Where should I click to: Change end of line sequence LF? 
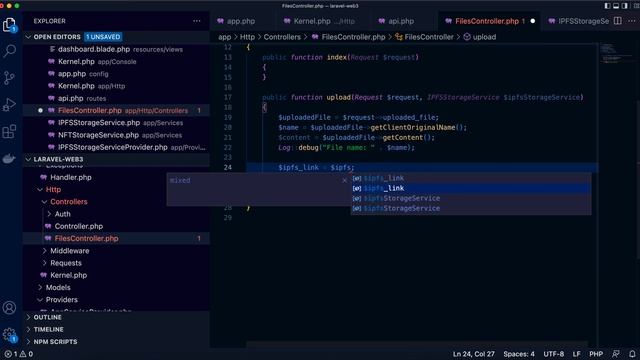(x=576, y=354)
